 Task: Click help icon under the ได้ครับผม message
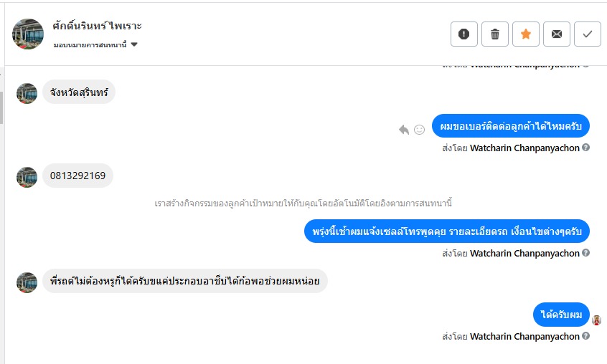pyautogui.click(x=586, y=336)
